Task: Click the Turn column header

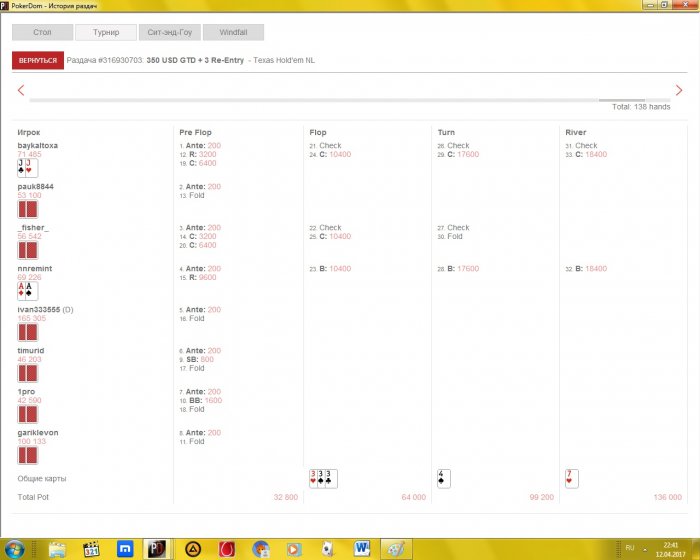Action: pos(446,132)
